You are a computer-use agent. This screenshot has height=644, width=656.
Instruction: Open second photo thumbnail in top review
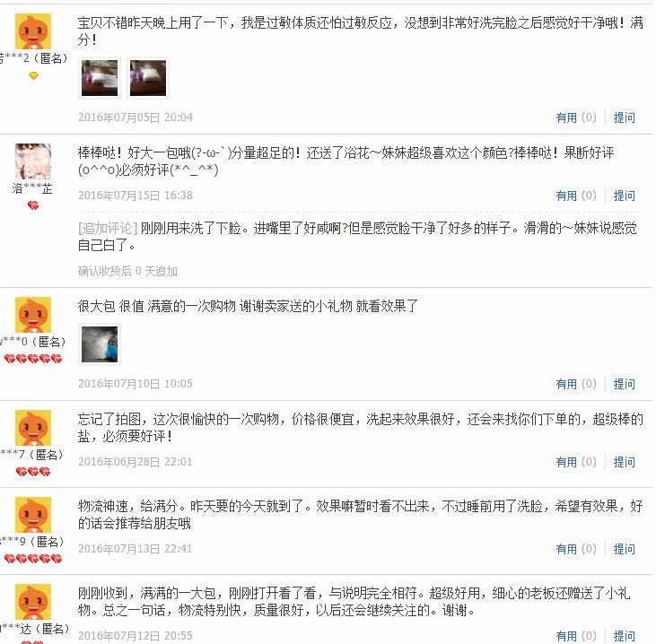click(148, 78)
